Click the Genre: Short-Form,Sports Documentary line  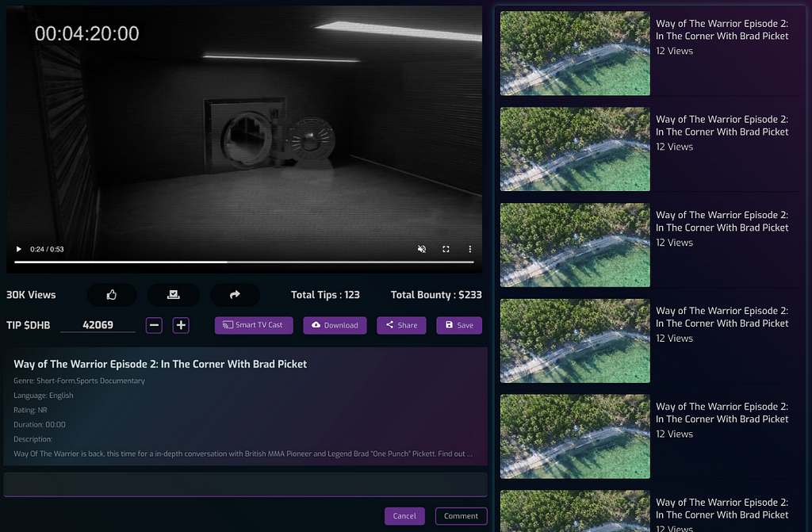[79, 381]
